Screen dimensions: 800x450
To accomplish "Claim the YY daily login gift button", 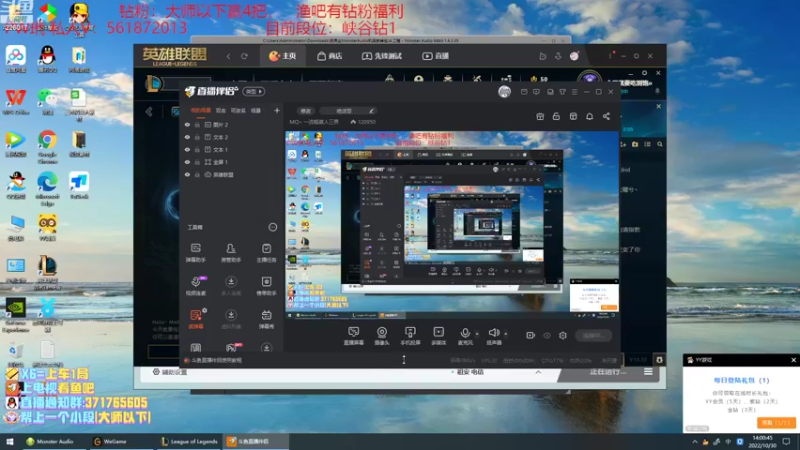I will [x=776, y=422].
